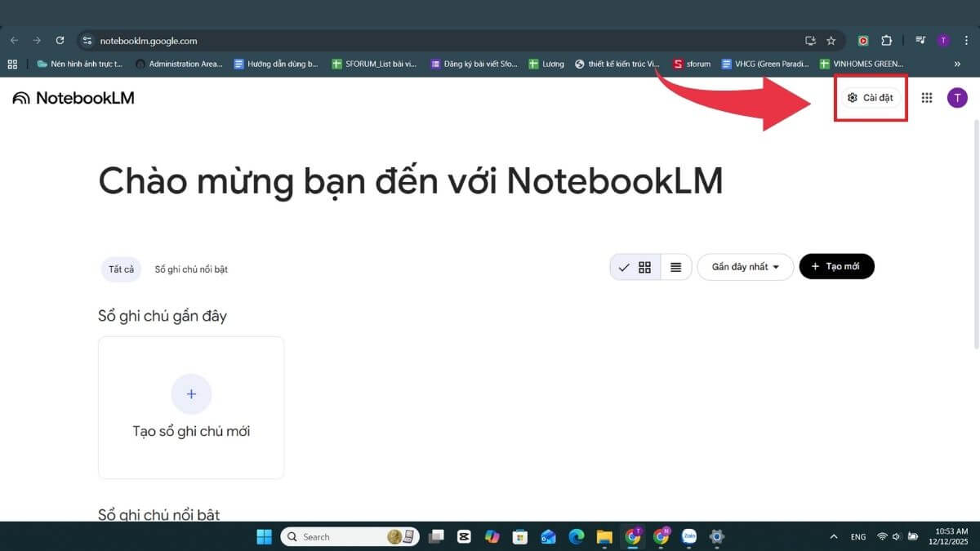The width and height of the screenshot is (980, 551).
Task: Open the browser extensions puzzle icon
Action: tap(886, 40)
